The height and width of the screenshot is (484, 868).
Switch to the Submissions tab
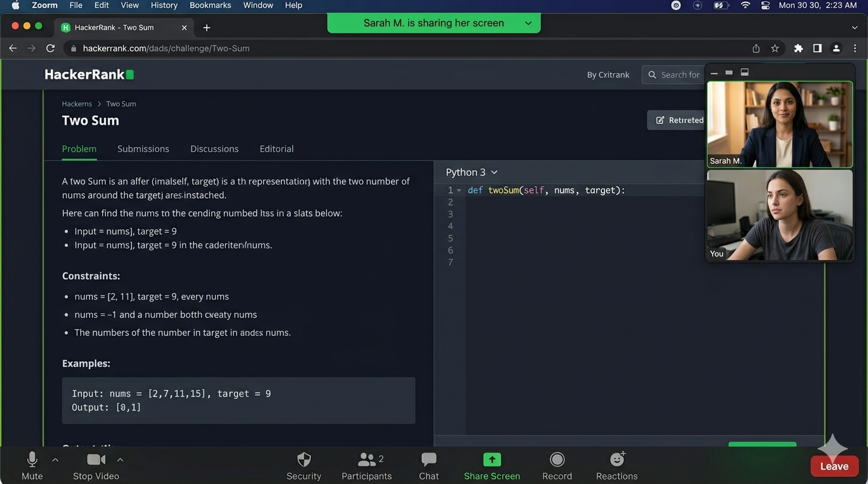[x=143, y=149]
